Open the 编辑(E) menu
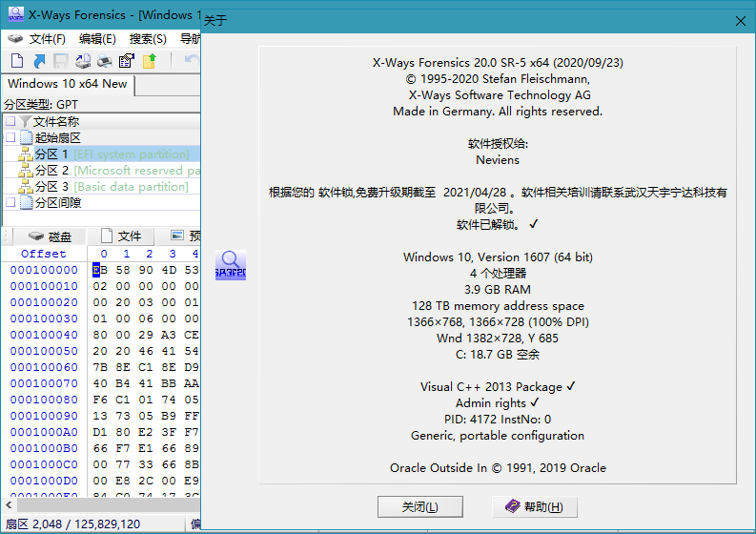Viewport: 756px width, 534px height. point(97,38)
